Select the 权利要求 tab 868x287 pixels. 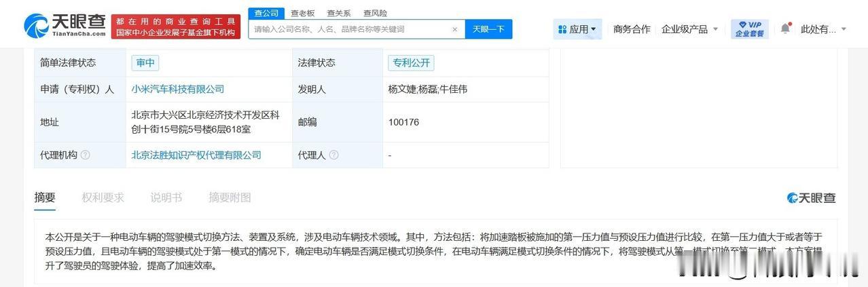click(103, 197)
